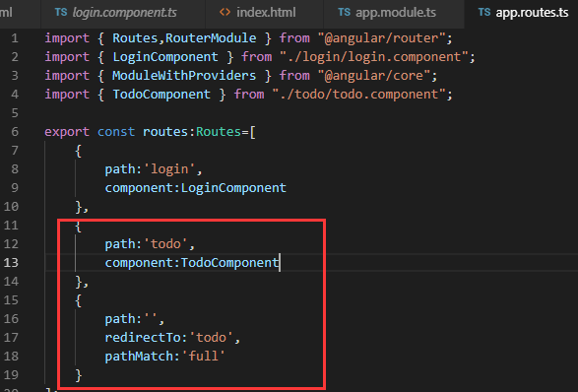Click the 'full' string on line 18
Screen dimensions: 578x392
(203, 357)
